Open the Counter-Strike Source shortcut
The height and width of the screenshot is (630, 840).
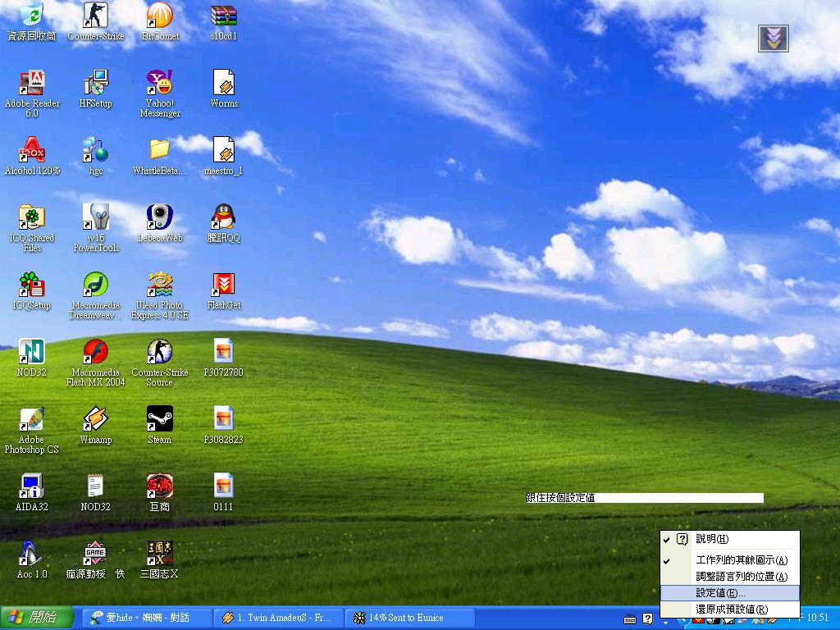160,363
